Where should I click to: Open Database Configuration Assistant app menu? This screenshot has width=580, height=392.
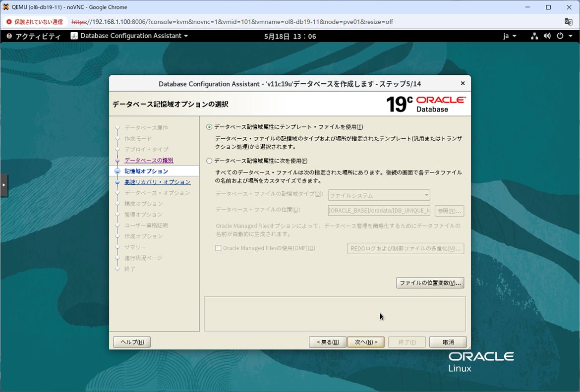(129, 36)
